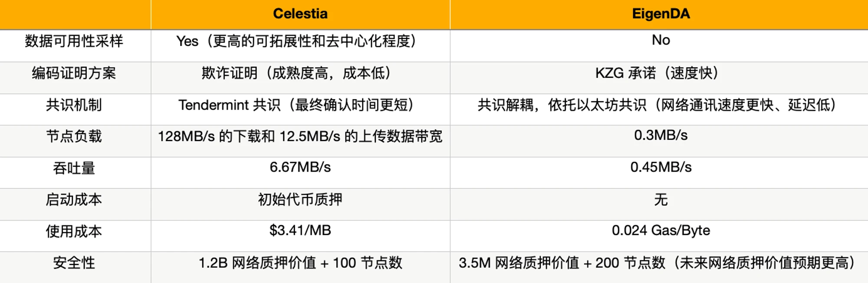The width and height of the screenshot is (868, 283).
Task: Select the 启动成本 row label
Action: pyautogui.click(x=74, y=200)
